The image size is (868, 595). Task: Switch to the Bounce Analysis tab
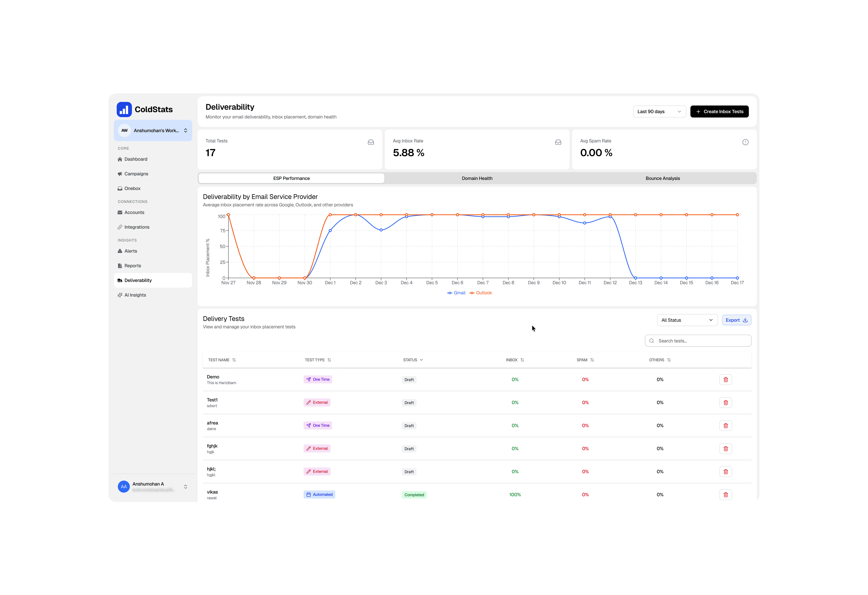click(x=663, y=178)
